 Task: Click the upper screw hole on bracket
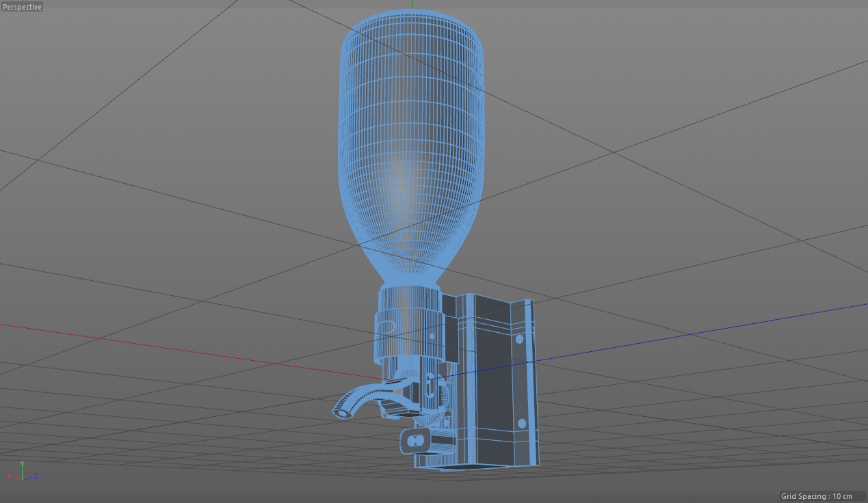point(519,338)
